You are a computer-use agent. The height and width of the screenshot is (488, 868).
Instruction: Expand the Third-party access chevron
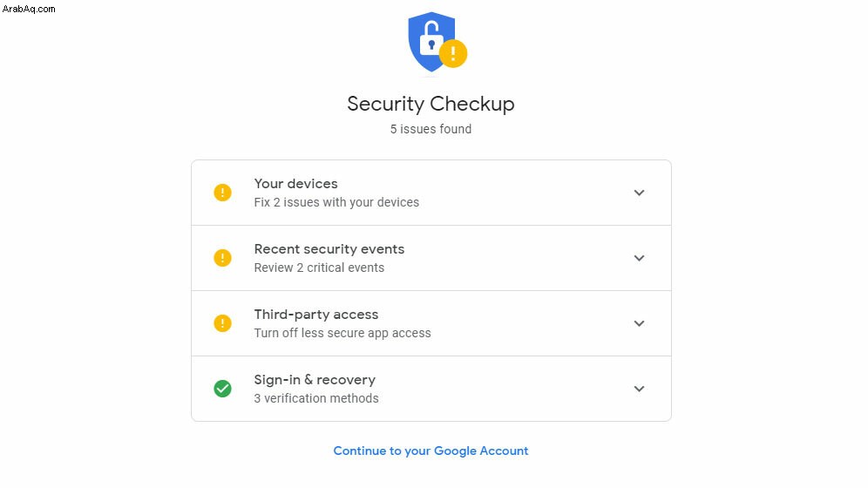(639, 323)
